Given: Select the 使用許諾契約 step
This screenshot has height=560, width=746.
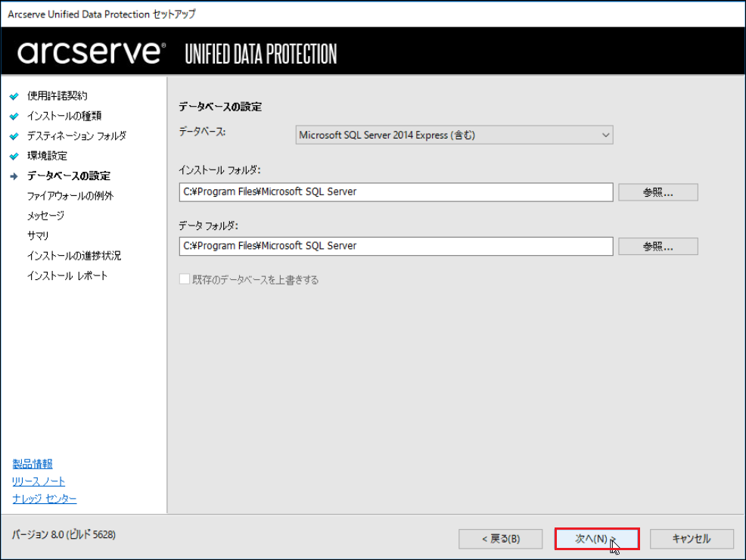Looking at the screenshot, I should click(57, 95).
